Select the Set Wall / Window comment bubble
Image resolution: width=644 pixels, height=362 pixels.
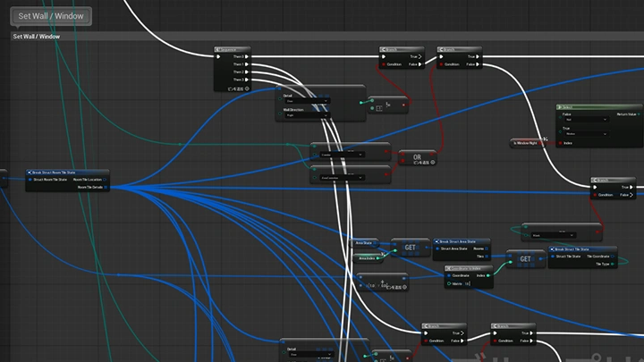coord(51,16)
